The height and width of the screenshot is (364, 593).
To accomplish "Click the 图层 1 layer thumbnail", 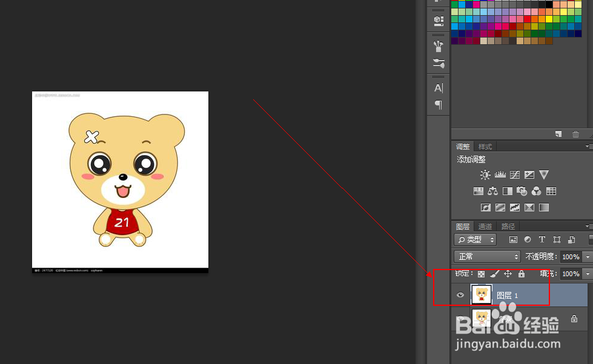I will coord(482,294).
